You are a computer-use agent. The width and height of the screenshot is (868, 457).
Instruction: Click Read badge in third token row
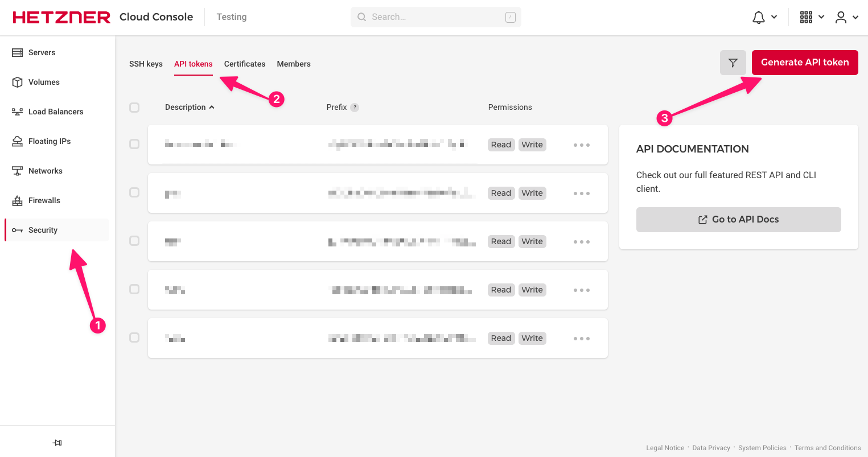point(501,241)
